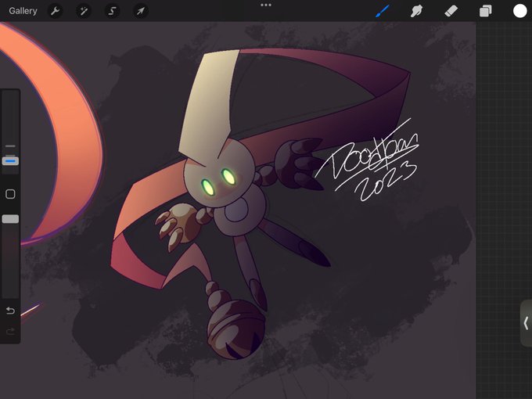The height and width of the screenshot is (399, 532).
Task: Expand the side panel chevron on right edge
Action: (x=526, y=323)
